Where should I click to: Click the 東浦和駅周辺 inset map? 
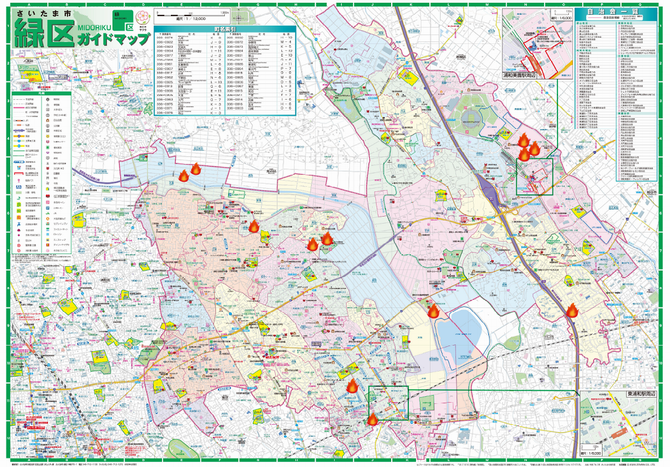(618, 423)
